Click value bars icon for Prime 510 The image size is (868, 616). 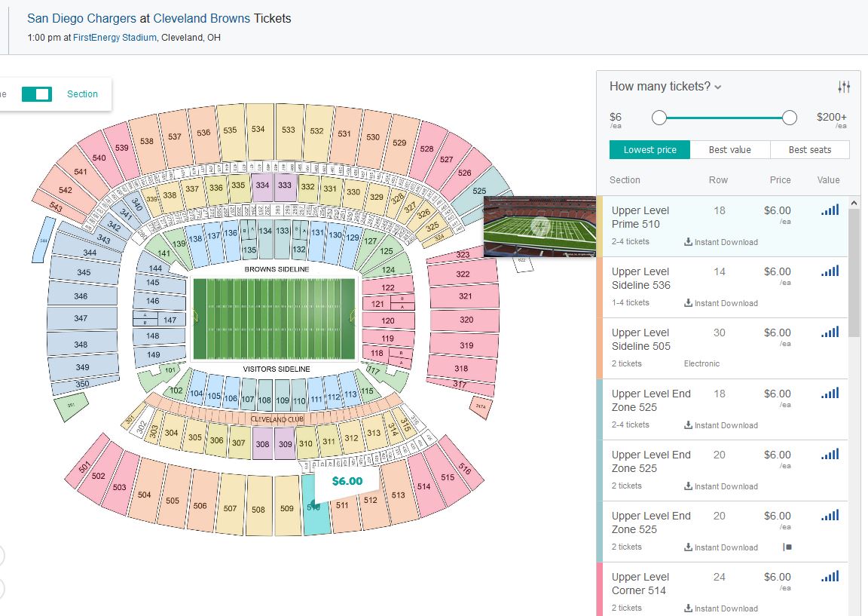click(x=830, y=210)
